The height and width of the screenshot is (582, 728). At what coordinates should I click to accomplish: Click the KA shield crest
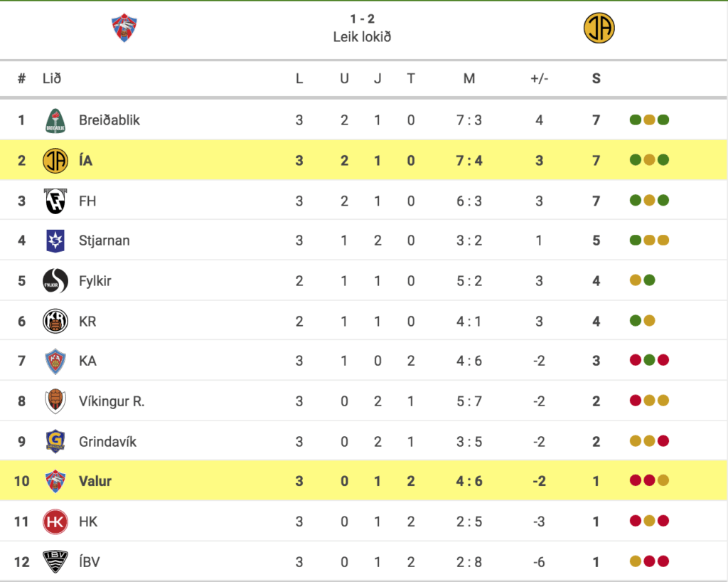55,361
